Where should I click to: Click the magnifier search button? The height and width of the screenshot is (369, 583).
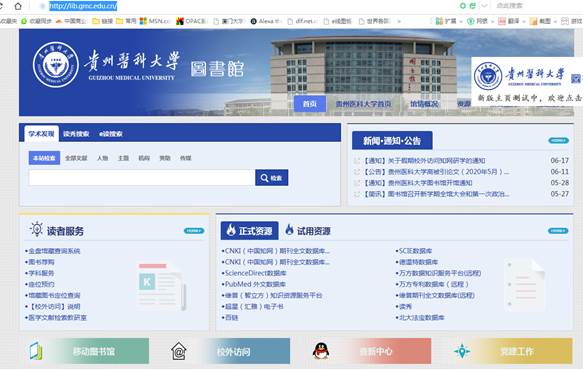click(x=271, y=178)
